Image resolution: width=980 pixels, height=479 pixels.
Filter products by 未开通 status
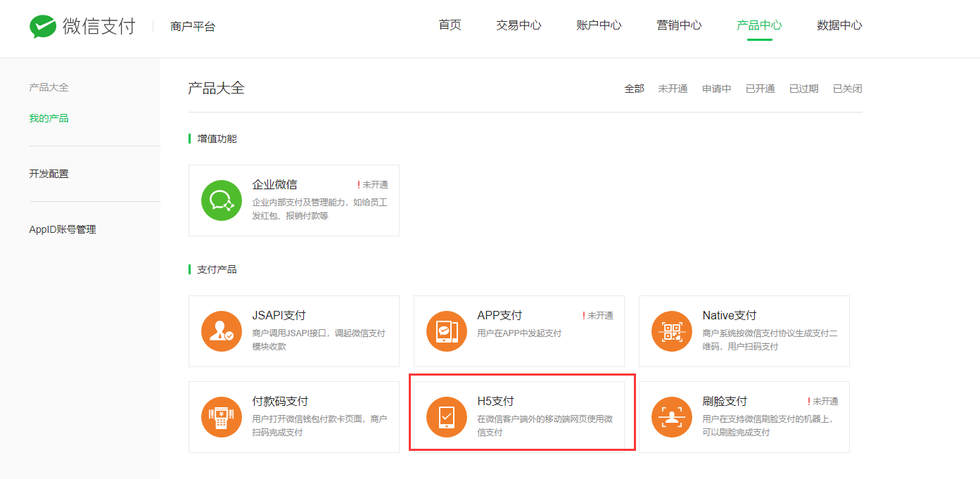click(673, 89)
